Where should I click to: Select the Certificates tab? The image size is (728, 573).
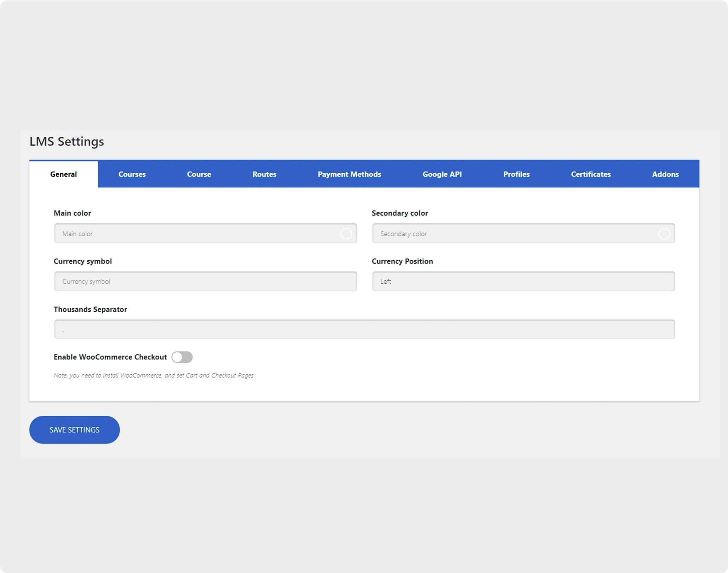(590, 174)
